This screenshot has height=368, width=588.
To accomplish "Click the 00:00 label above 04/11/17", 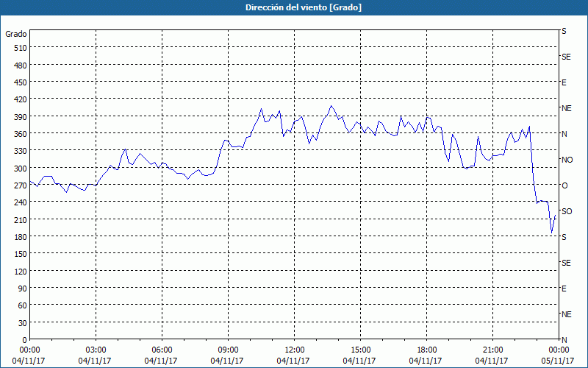I will (x=30, y=350).
